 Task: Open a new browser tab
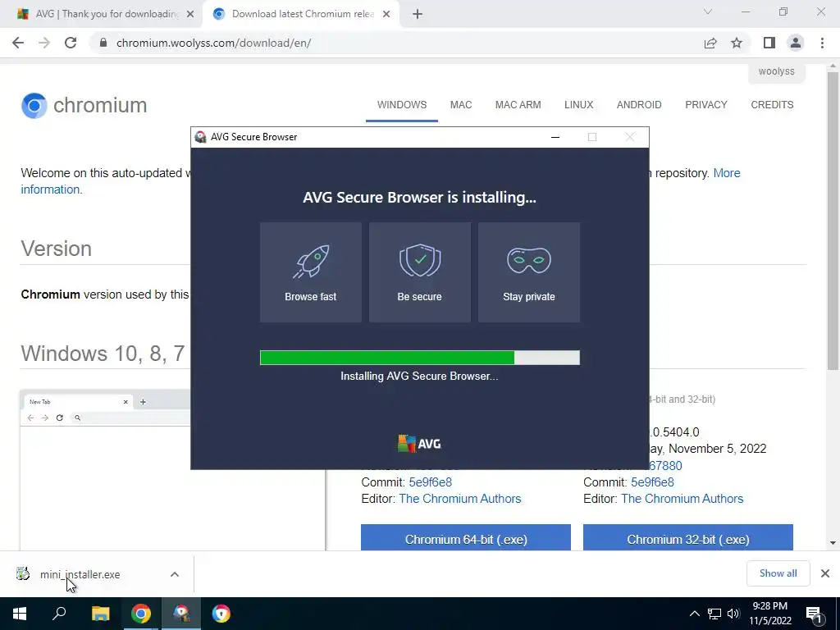pyautogui.click(x=418, y=14)
